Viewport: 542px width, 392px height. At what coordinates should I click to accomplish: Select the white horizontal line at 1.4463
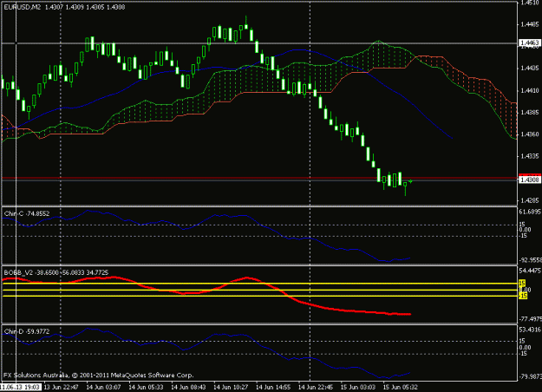(x=259, y=43)
